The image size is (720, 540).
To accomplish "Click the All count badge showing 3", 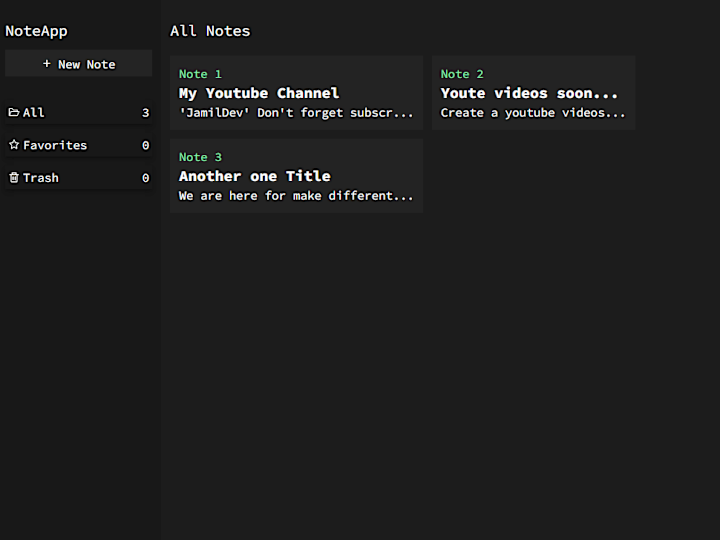I will (x=146, y=112).
